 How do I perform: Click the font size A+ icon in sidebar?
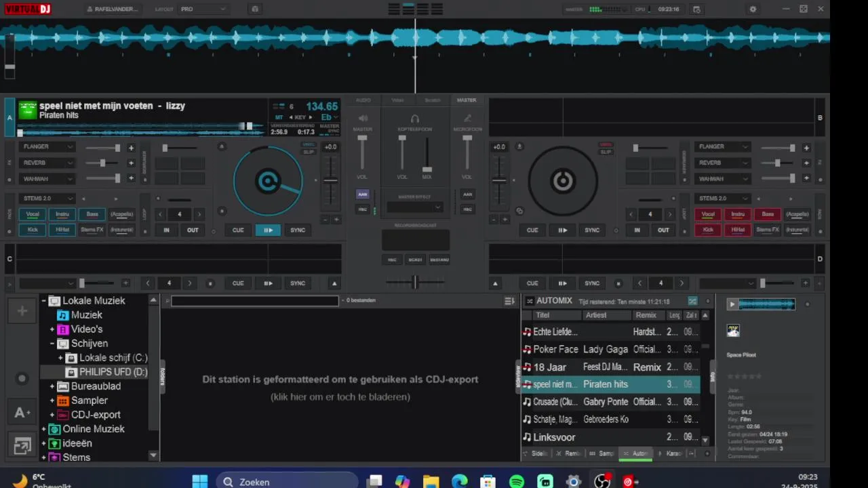point(22,412)
